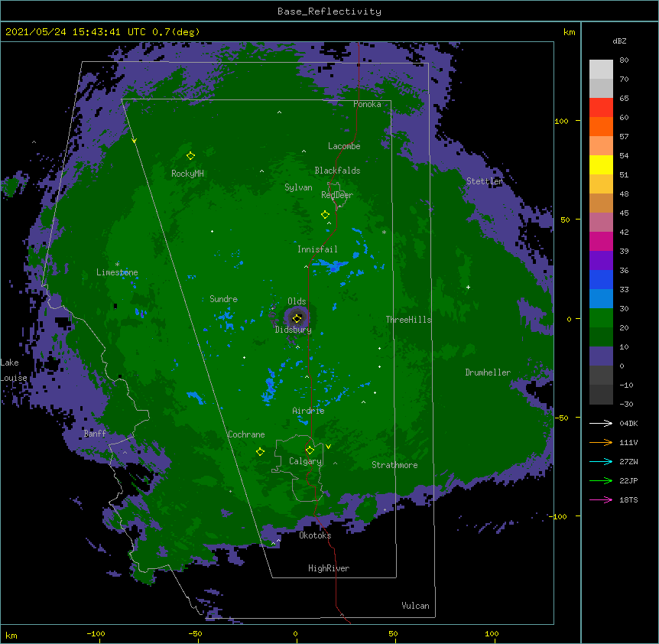Screen dimensions: 659x644
Task: Click the Sylvan label
Action: [x=298, y=187]
